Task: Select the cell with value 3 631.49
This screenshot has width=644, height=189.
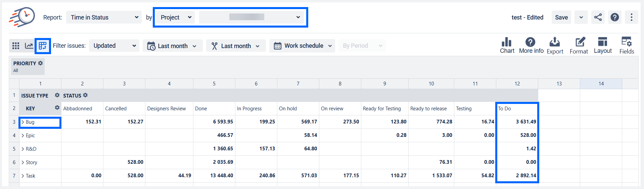Action: 517,122
